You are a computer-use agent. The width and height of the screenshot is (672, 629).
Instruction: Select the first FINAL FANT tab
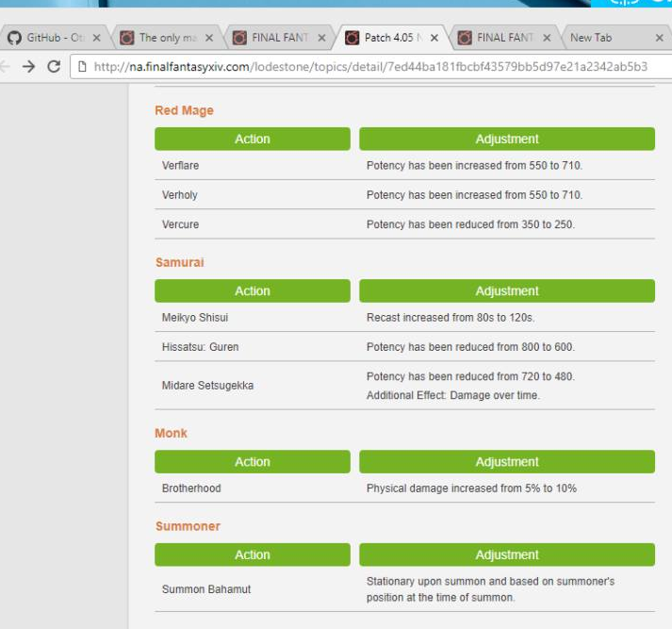pos(280,38)
